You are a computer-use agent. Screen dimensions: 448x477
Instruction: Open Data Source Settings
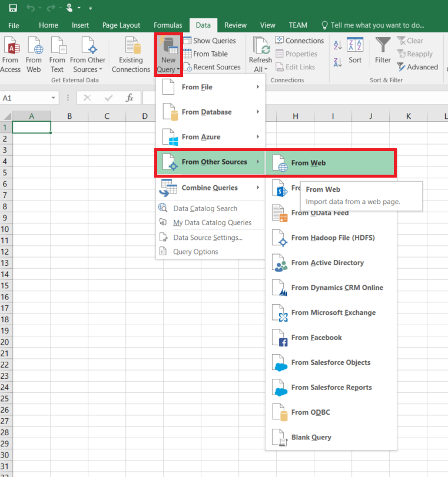point(207,238)
